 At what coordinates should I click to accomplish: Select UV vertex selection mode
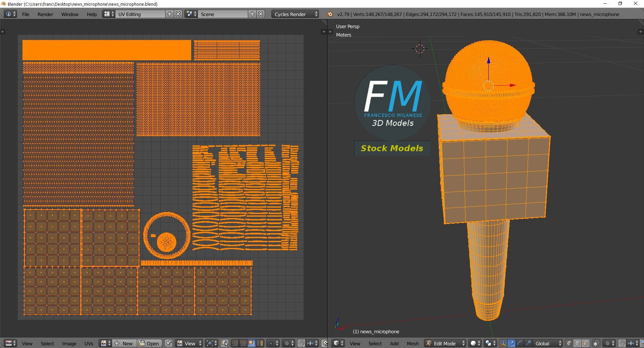coord(235,343)
